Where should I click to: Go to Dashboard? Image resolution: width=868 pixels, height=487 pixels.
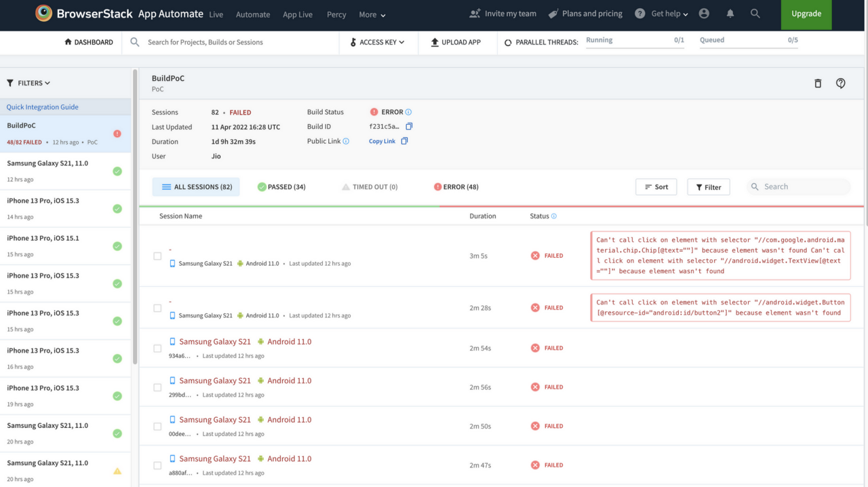click(88, 42)
